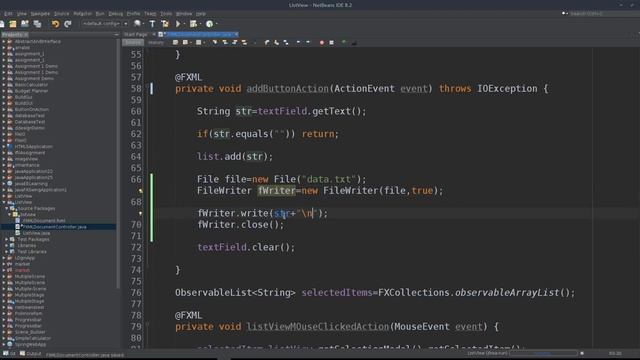Open the Navigate menu
Image resolution: width=640 pixels, height=360 pixels.
pos(40,13)
